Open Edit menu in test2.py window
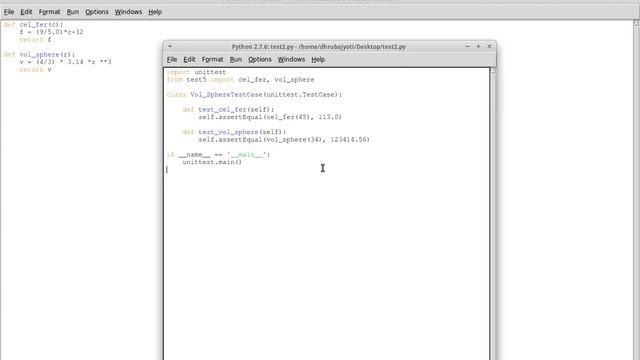640x360 pixels. click(x=189, y=60)
